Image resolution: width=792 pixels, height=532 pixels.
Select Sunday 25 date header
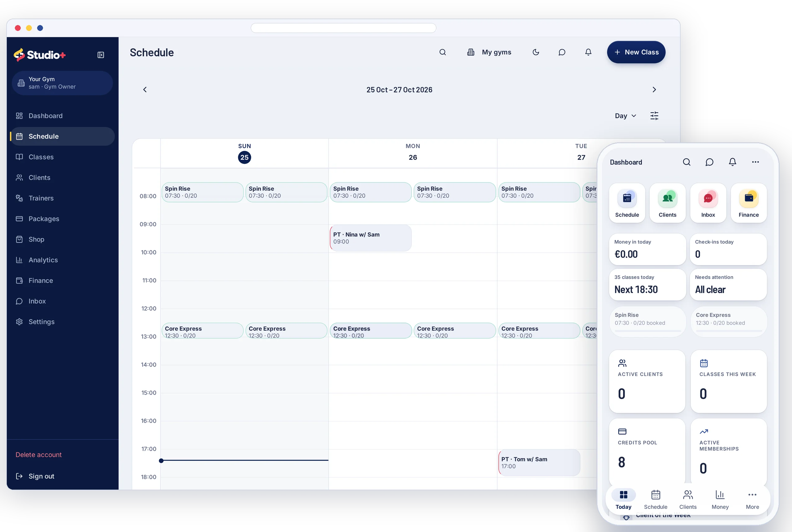tap(244, 153)
